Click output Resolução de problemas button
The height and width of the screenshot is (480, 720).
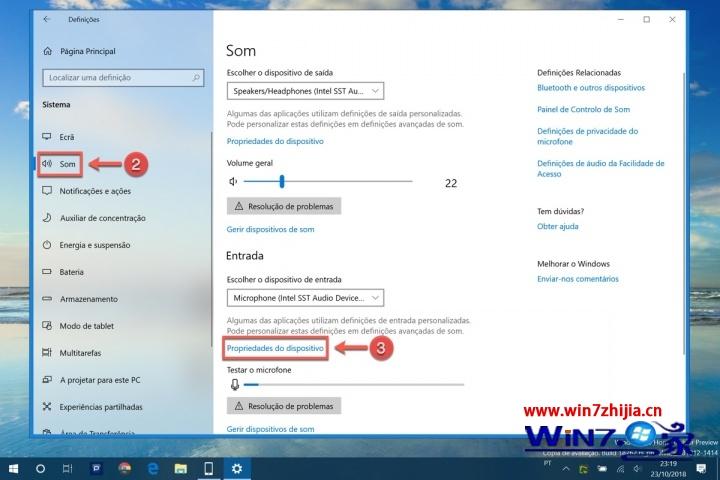(284, 206)
